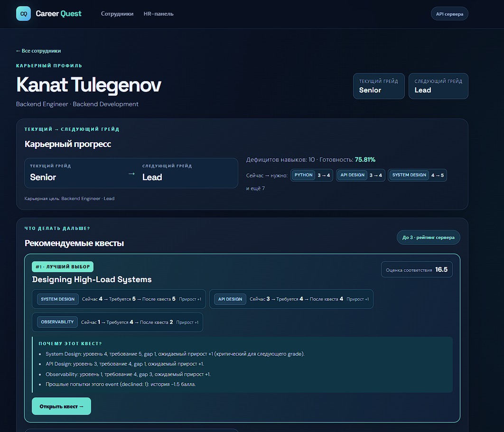Click the Следующий грейд Lead badge
504x432 pixels.
point(438,86)
